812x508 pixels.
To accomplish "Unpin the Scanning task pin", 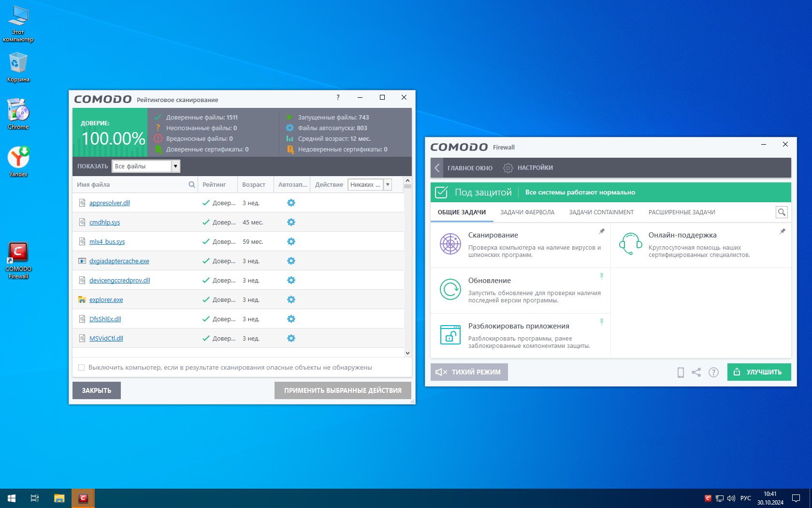I will pos(602,231).
